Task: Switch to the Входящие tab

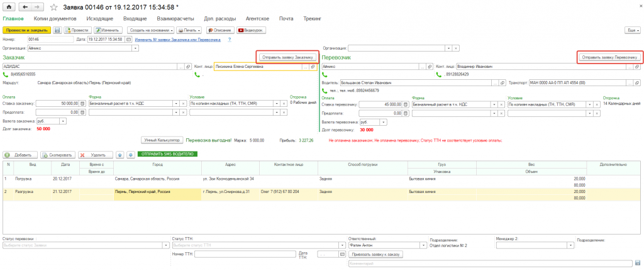Action: [135, 19]
